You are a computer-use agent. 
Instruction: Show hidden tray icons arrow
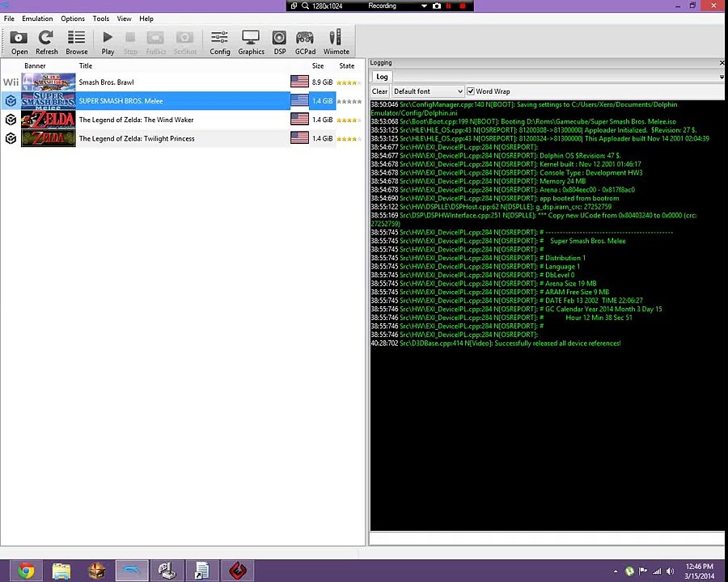(x=616, y=571)
